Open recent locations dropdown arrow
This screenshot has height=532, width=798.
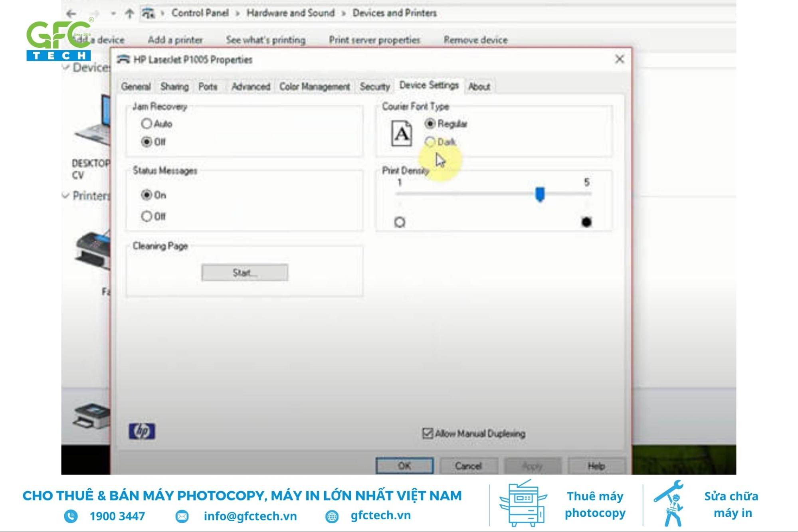point(113,14)
